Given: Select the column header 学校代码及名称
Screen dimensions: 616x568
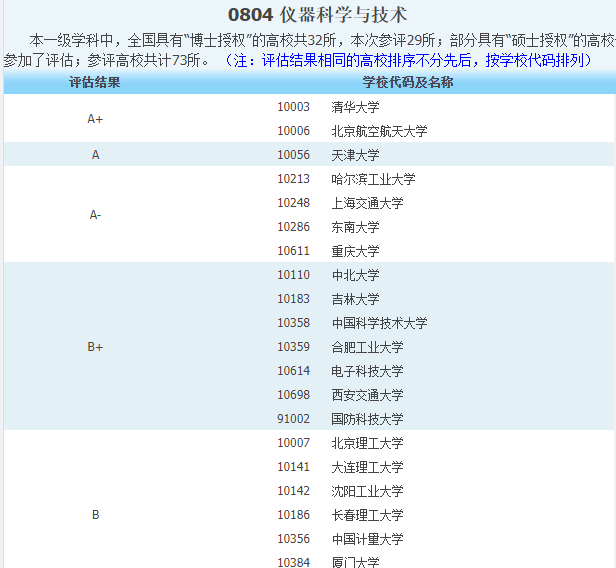Looking at the screenshot, I should pyautogui.click(x=408, y=82).
